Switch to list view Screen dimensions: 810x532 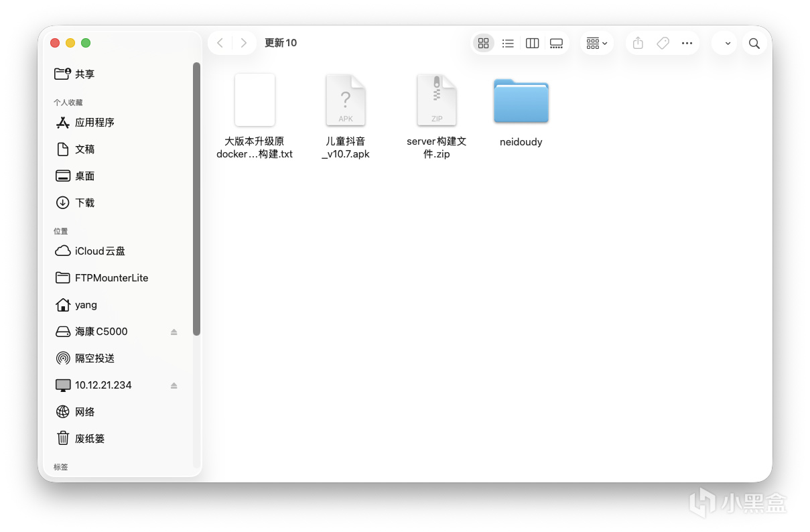tap(508, 43)
